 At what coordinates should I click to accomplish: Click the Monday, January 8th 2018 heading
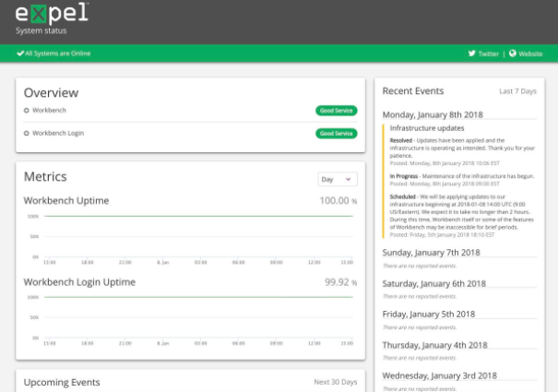433,114
